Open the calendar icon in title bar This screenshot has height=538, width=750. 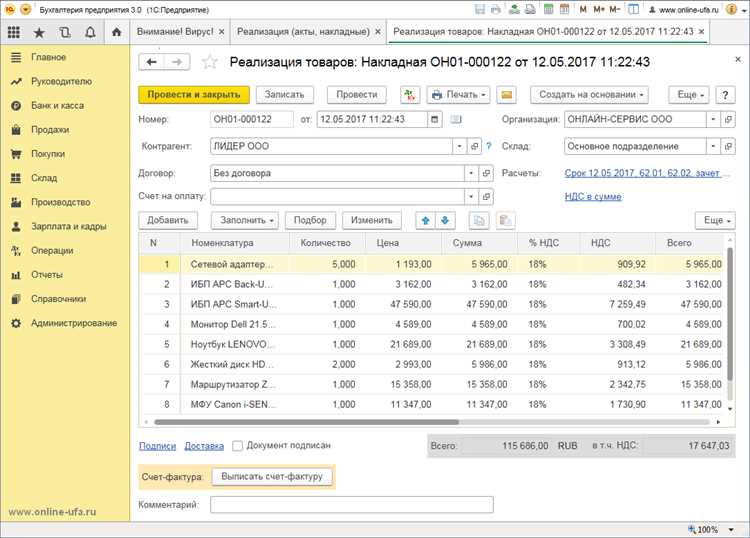(564, 9)
